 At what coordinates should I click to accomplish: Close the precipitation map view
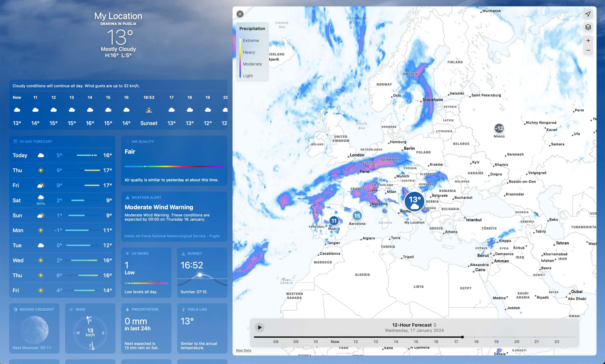point(240,14)
